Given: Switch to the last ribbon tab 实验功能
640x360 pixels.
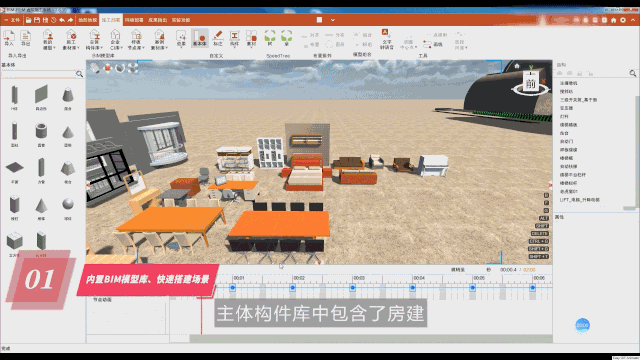Looking at the screenshot, I should pyautogui.click(x=181, y=20).
